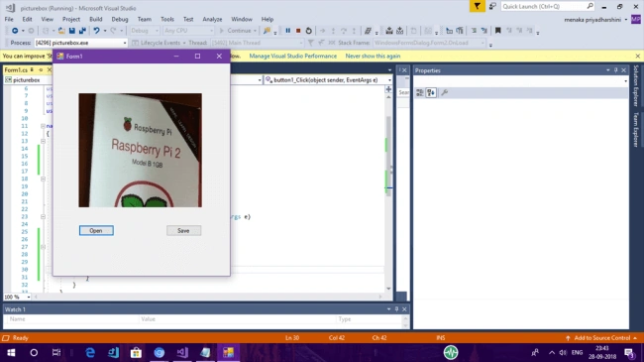Navigate backward with the blue arrow icon
This screenshot has height=362, width=644.
(15, 31)
